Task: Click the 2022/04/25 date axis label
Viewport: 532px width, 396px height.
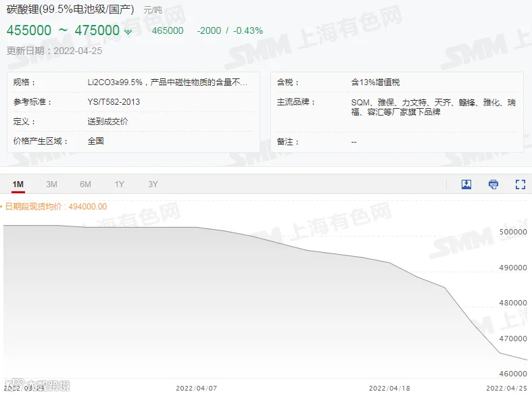Action: click(506, 388)
